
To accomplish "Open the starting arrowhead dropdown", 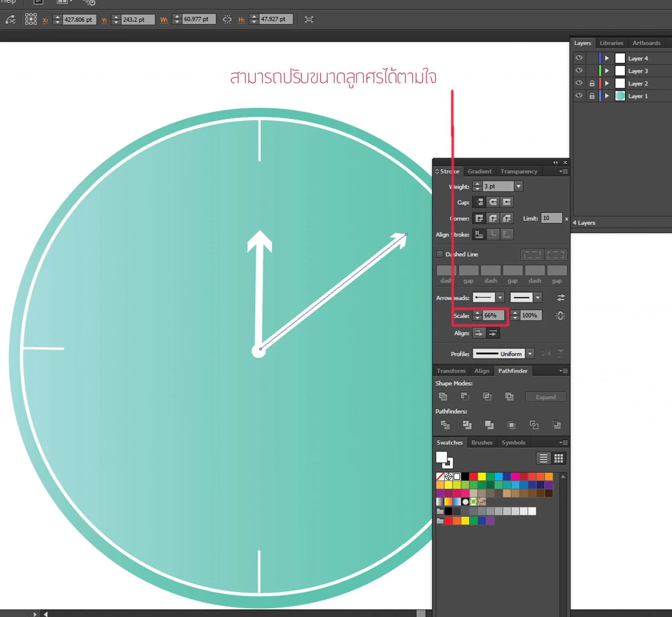I will click(x=500, y=298).
